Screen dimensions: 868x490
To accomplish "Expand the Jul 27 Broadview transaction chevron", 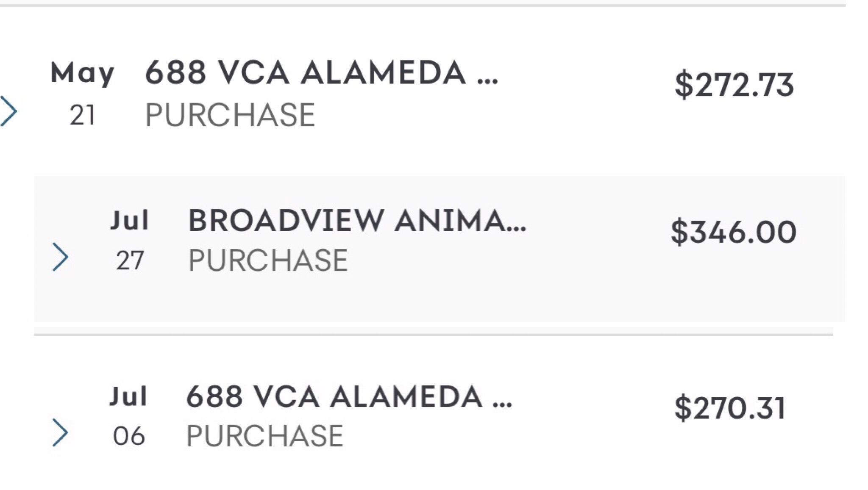I will tap(60, 257).
